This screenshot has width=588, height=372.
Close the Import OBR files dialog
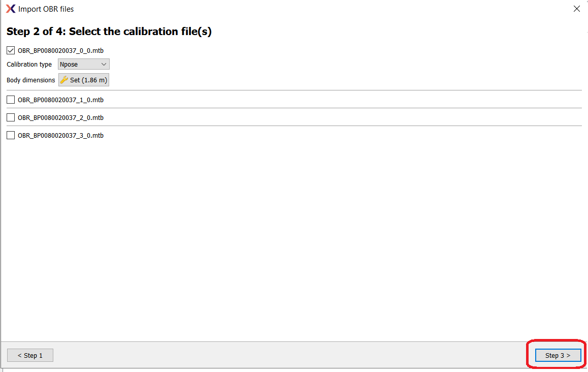coord(577,9)
